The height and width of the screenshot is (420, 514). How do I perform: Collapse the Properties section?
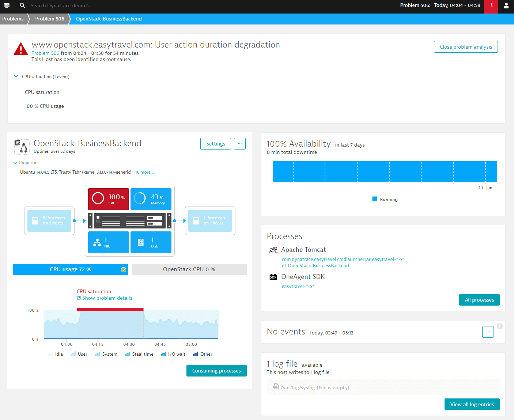tap(15, 163)
